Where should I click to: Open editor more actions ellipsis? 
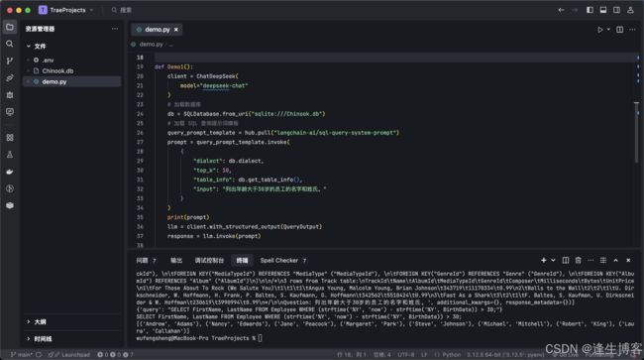632,30
